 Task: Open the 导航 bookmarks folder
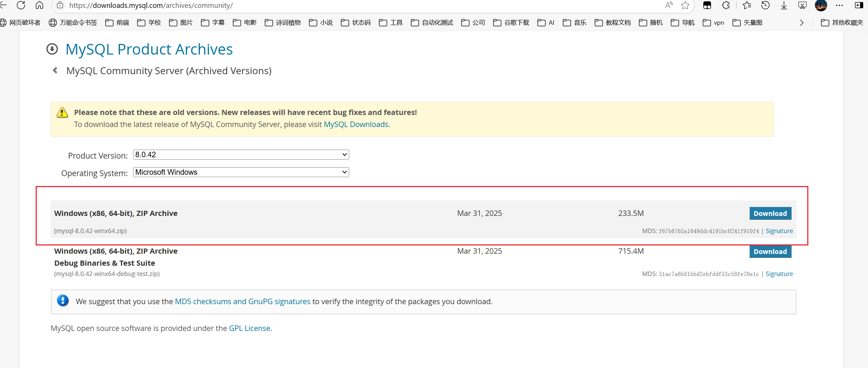point(683,23)
